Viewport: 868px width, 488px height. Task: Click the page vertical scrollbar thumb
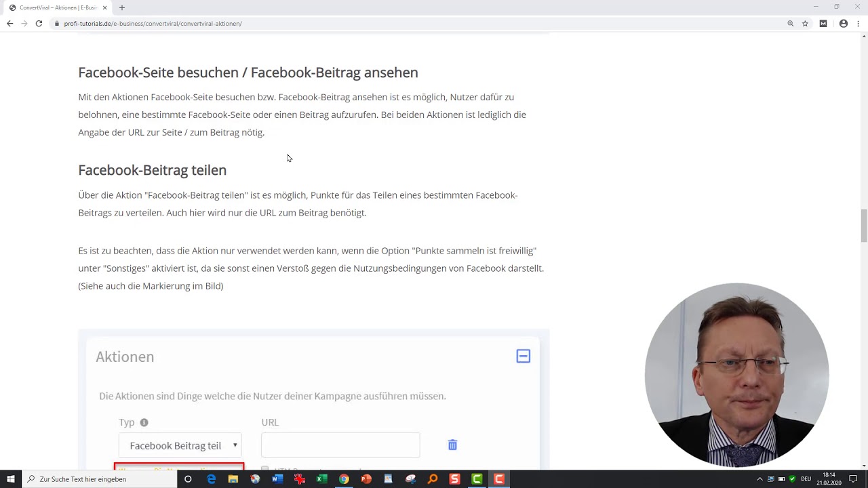tap(863, 226)
